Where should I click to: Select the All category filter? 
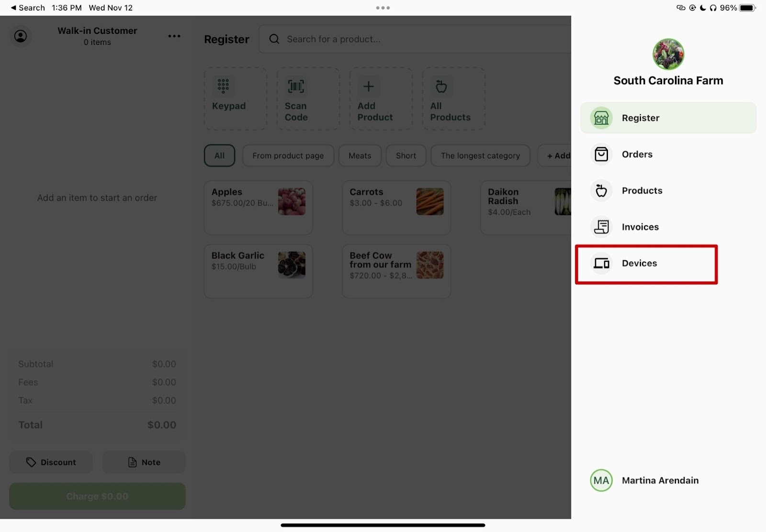tap(219, 155)
